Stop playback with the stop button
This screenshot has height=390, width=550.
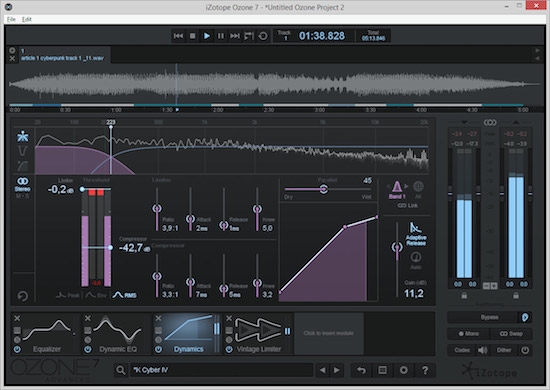coord(193,36)
